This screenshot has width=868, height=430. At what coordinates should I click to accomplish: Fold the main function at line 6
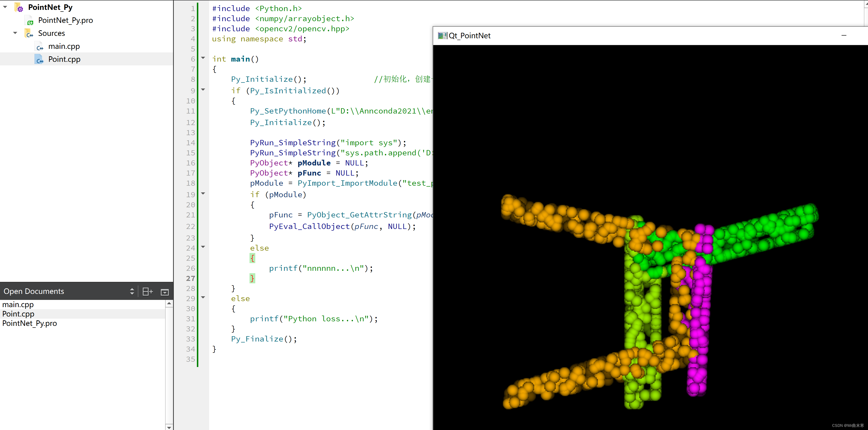click(x=203, y=58)
